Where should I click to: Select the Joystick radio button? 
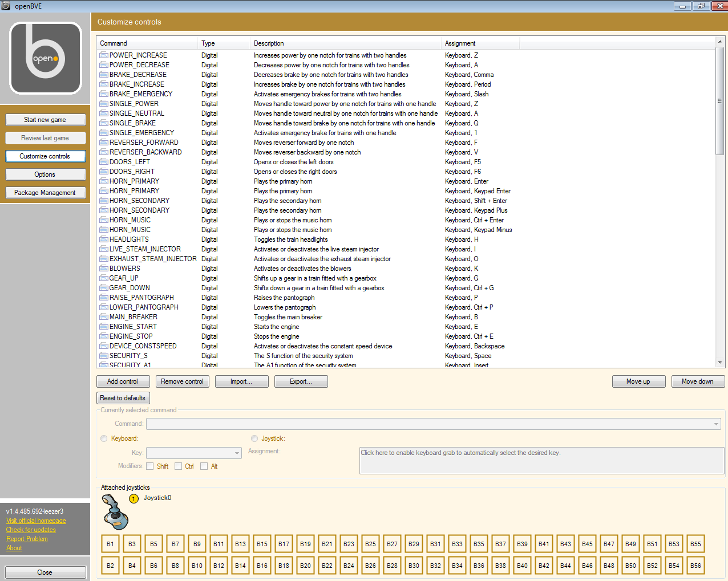point(254,438)
